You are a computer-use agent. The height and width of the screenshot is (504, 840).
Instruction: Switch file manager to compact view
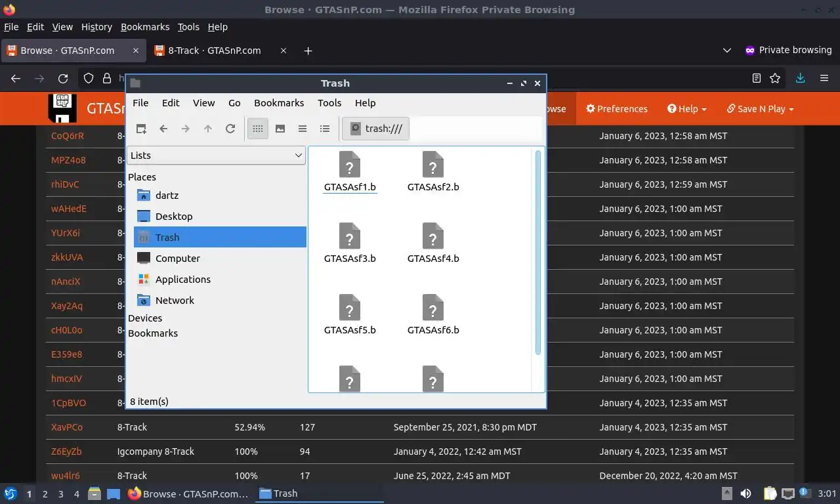pyautogui.click(x=303, y=129)
